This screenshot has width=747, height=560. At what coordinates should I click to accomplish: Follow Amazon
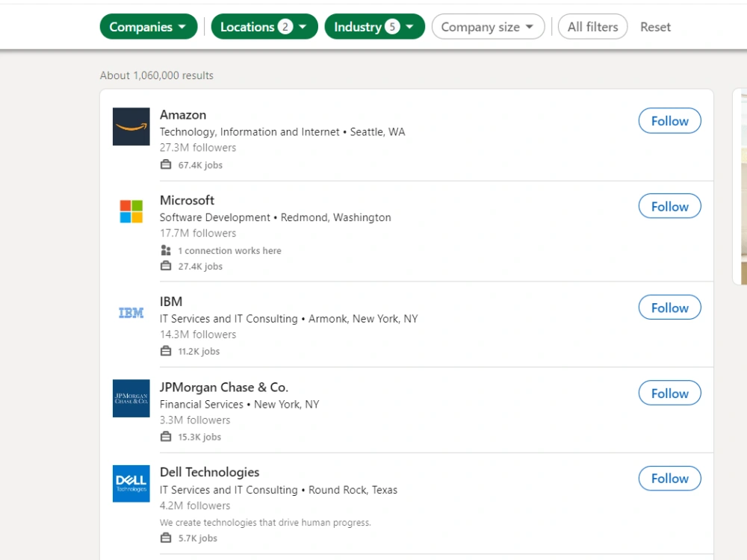(669, 120)
